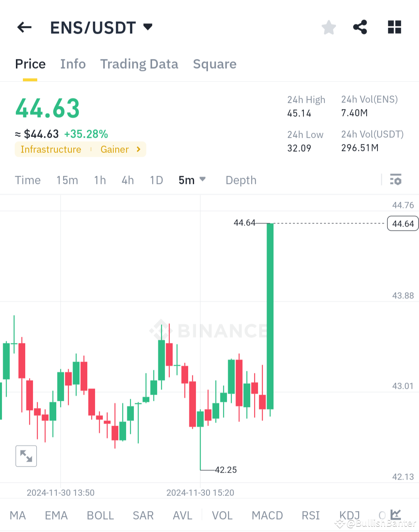Tap the 44.64 price label on right
Screen dimensions: 419x532
402,224
